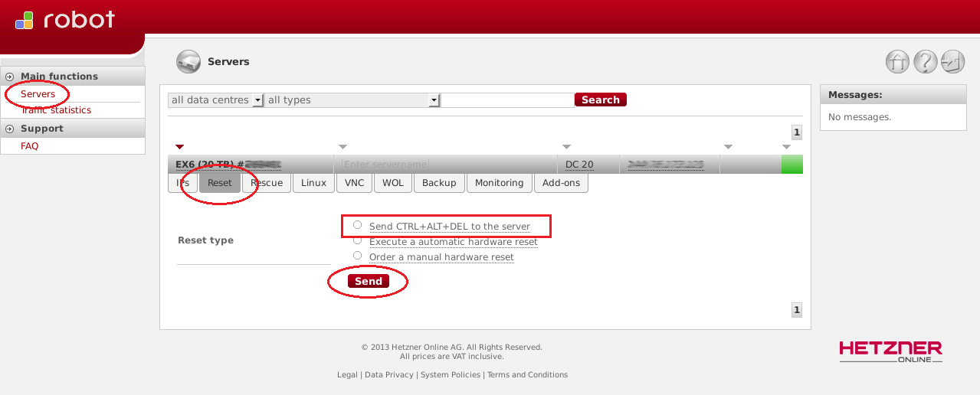The width and height of the screenshot is (980, 395).
Task: Click bottom page number 1
Action: 797,310
